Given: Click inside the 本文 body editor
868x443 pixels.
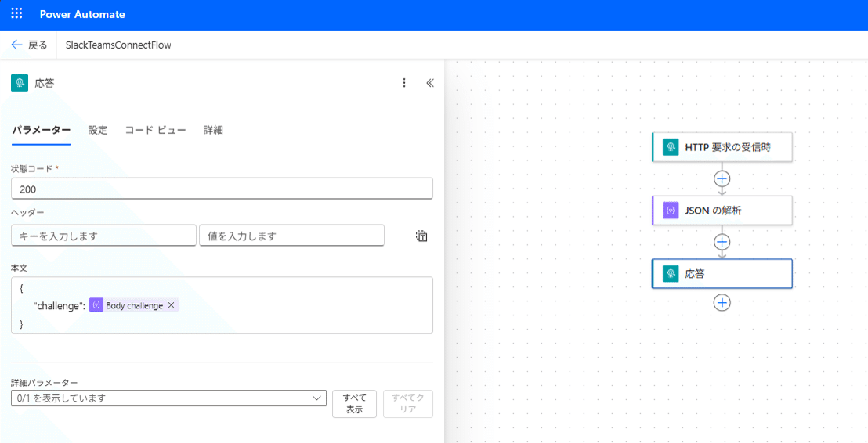Looking at the screenshot, I should click(222, 305).
